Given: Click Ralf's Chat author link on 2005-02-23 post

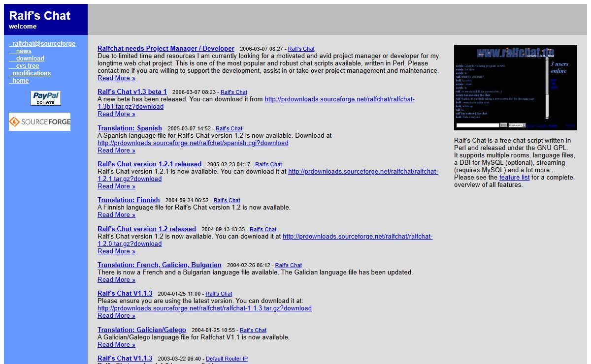Looking at the screenshot, I should point(268,164).
